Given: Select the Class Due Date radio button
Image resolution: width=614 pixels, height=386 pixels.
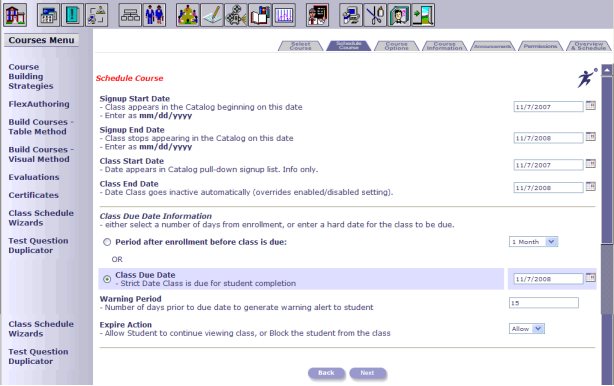Looking at the screenshot, I should pyautogui.click(x=107, y=279).
